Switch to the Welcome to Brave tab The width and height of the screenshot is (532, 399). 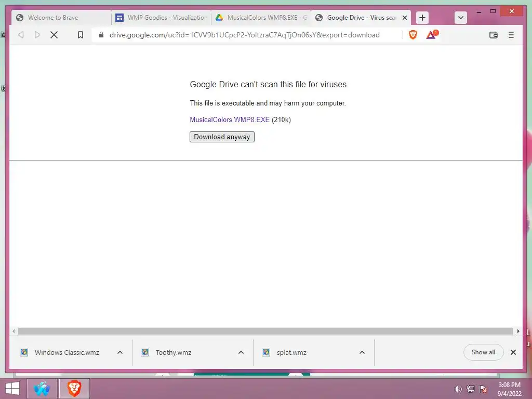(61, 18)
